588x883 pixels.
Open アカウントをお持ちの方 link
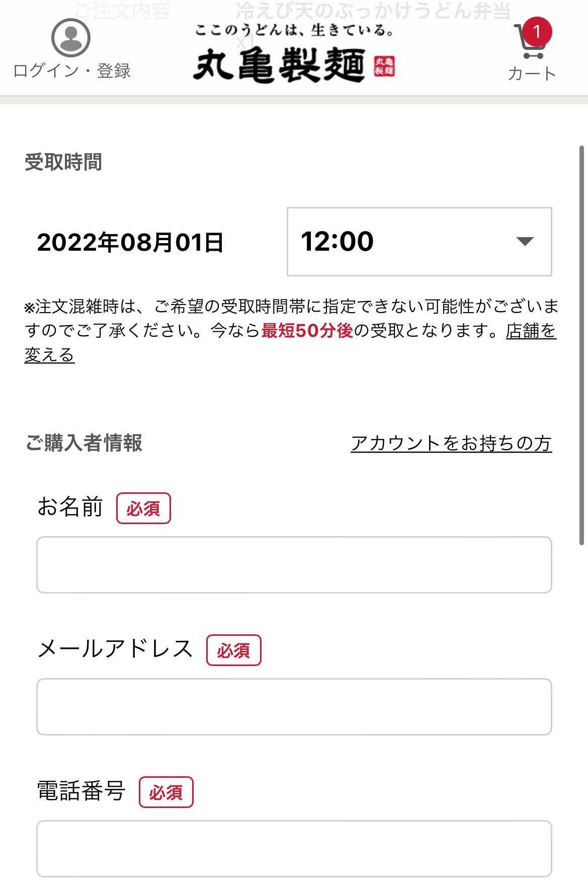tap(451, 444)
